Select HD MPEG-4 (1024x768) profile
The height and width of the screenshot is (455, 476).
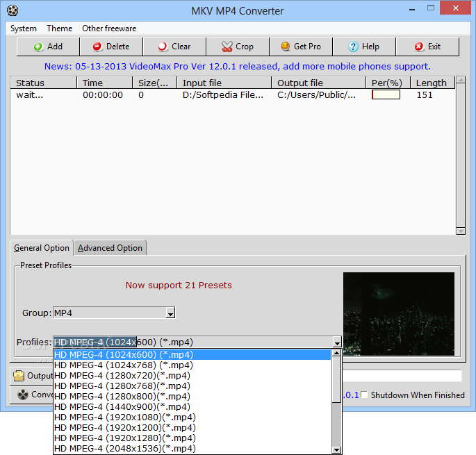point(192,365)
